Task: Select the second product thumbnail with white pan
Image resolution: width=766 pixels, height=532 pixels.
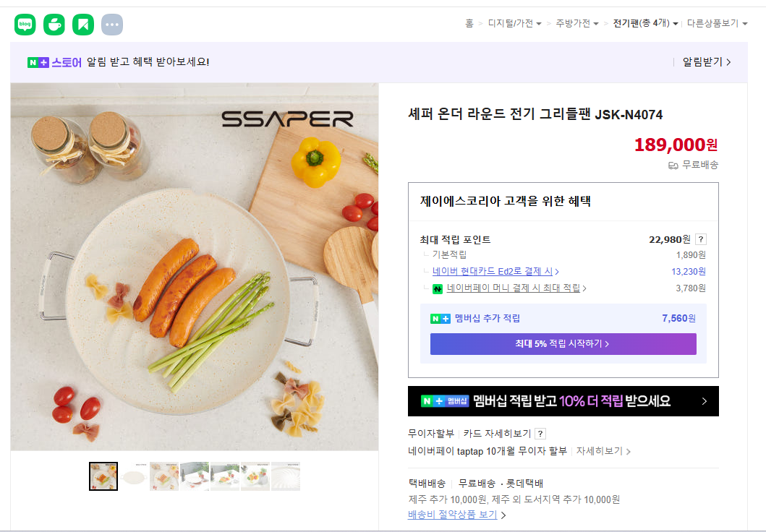Action: tap(134, 476)
